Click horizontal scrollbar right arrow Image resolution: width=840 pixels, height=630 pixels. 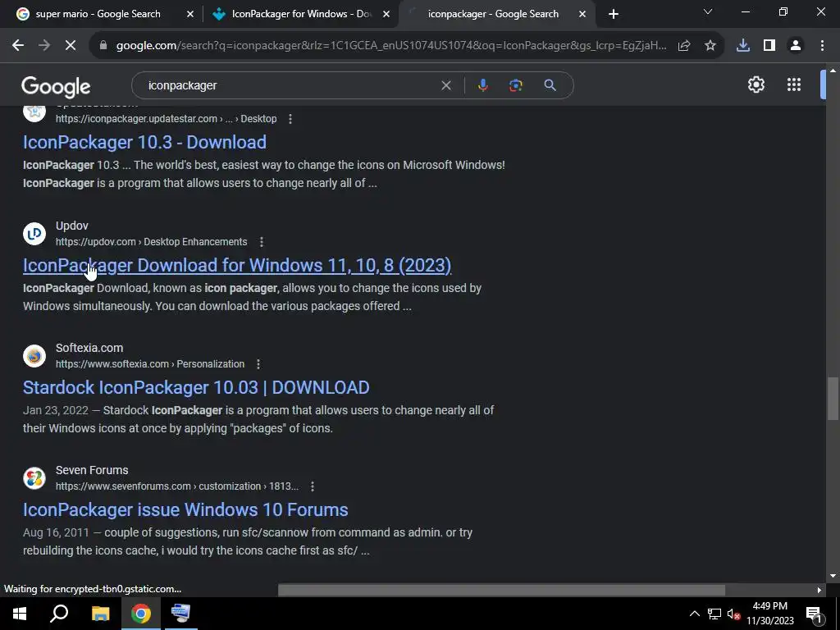click(819, 590)
